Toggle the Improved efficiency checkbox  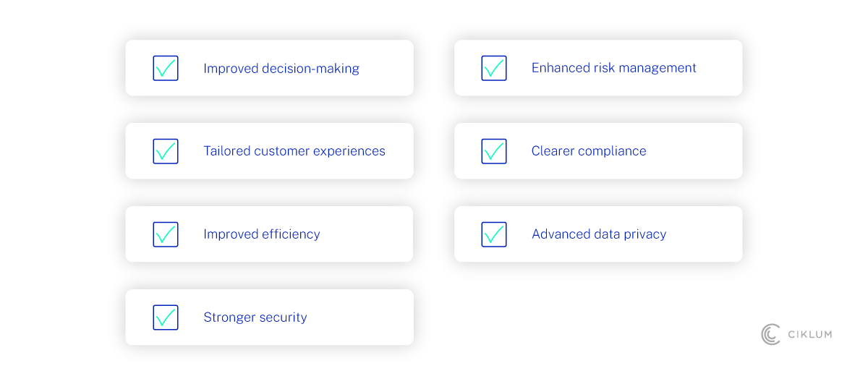pos(166,234)
